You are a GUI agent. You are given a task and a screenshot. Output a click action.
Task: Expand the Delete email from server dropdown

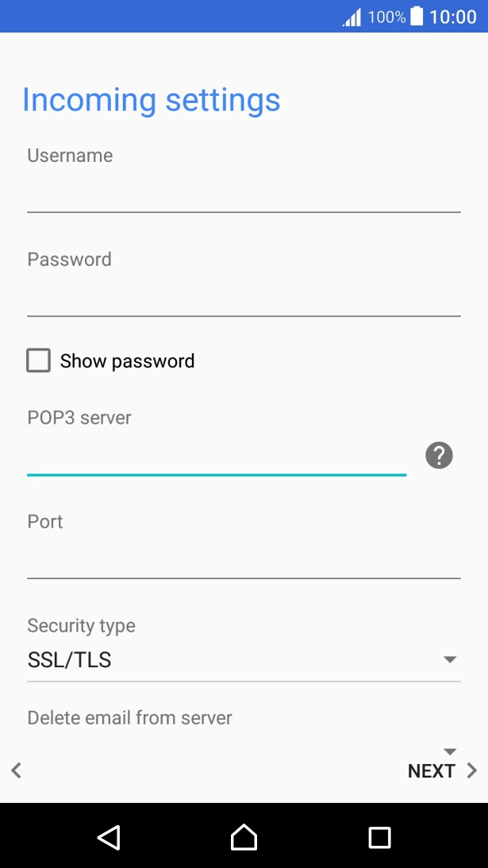450,751
